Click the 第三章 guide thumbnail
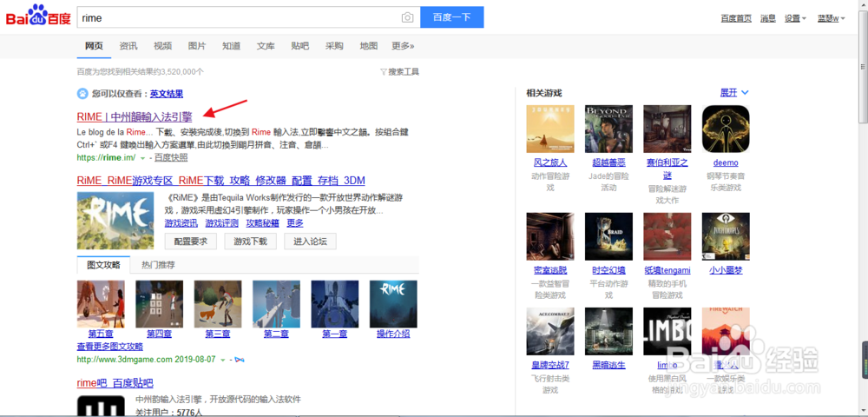This screenshot has height=417, width=868. (x=218, y=304)
